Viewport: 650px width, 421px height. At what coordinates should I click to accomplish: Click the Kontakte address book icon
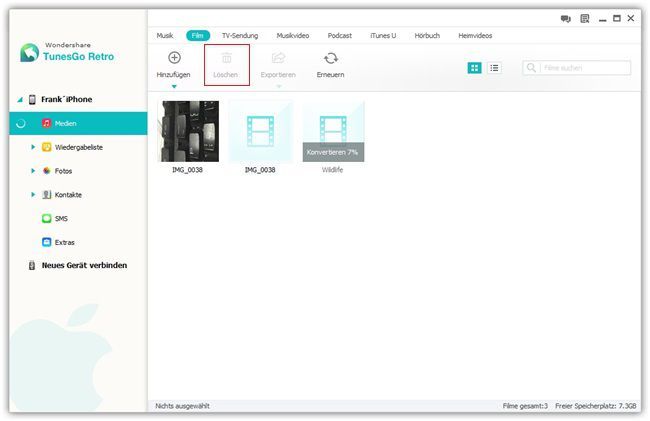click(x=46, y=195)
